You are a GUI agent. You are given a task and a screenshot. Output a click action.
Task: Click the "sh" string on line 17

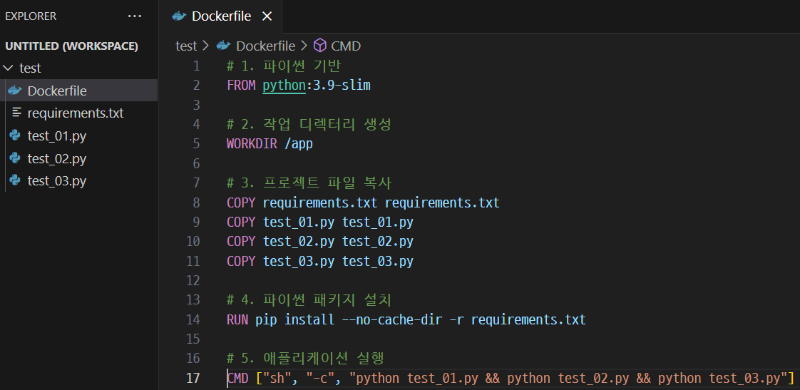277,378
